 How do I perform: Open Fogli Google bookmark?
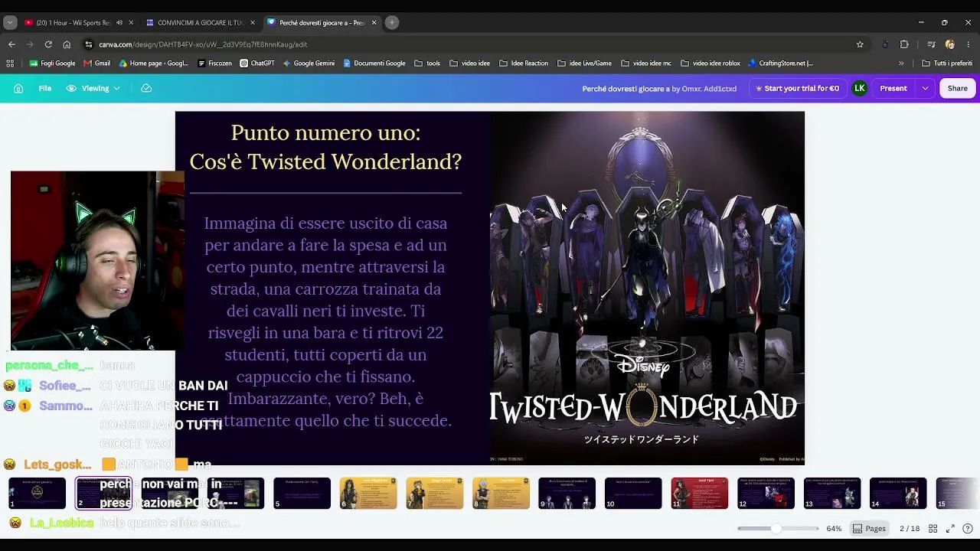click(x=52, y=64)
